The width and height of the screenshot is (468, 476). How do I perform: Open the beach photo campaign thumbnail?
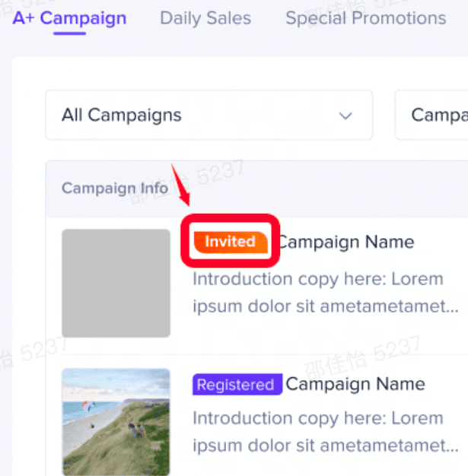(x=116, y=422)
